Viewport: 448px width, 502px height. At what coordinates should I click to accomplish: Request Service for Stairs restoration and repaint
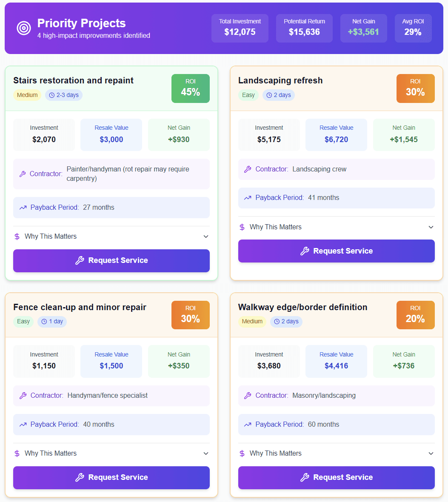(111, 260)
